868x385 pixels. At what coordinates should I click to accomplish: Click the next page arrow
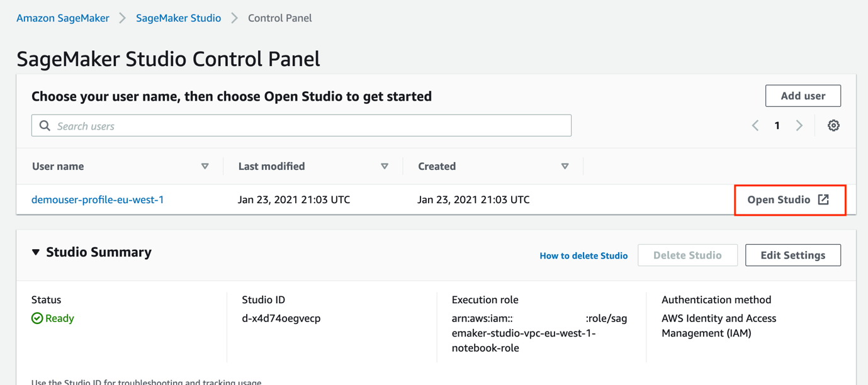pos(799,126)
